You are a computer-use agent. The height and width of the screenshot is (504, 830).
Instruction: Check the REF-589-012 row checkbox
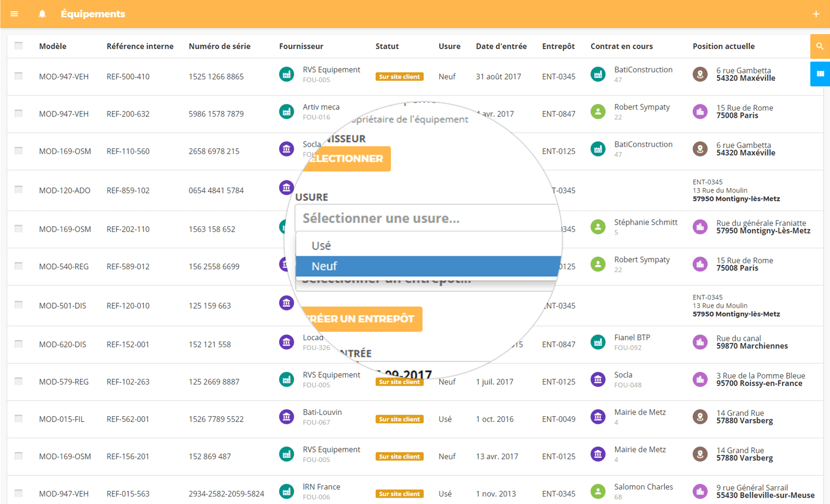[19, 266]
